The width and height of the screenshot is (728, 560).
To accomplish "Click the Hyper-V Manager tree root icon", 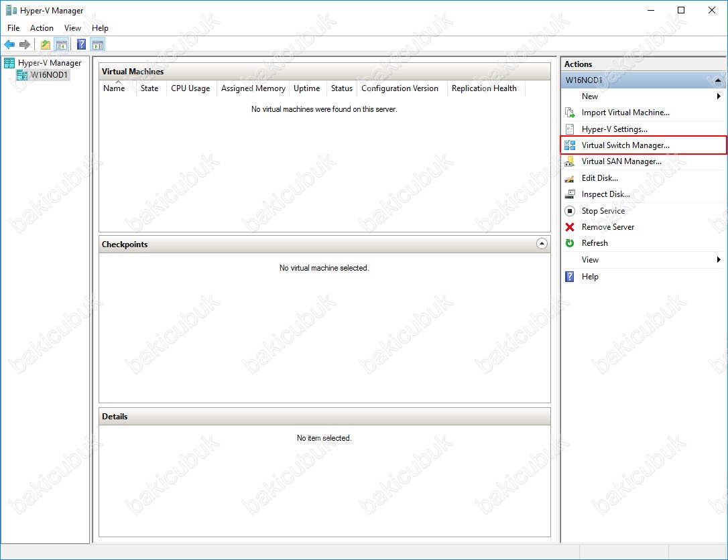I will coord(9,63).
